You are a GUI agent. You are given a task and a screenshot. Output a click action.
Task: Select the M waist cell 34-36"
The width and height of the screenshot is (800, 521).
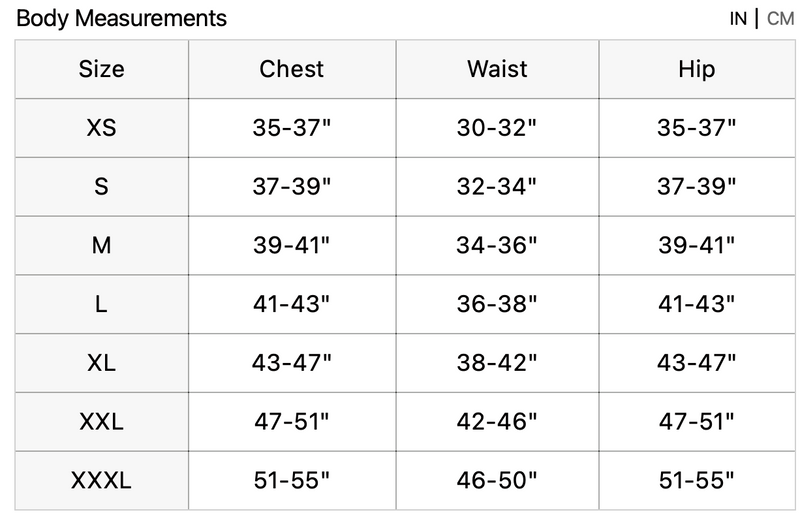[497, 245]
